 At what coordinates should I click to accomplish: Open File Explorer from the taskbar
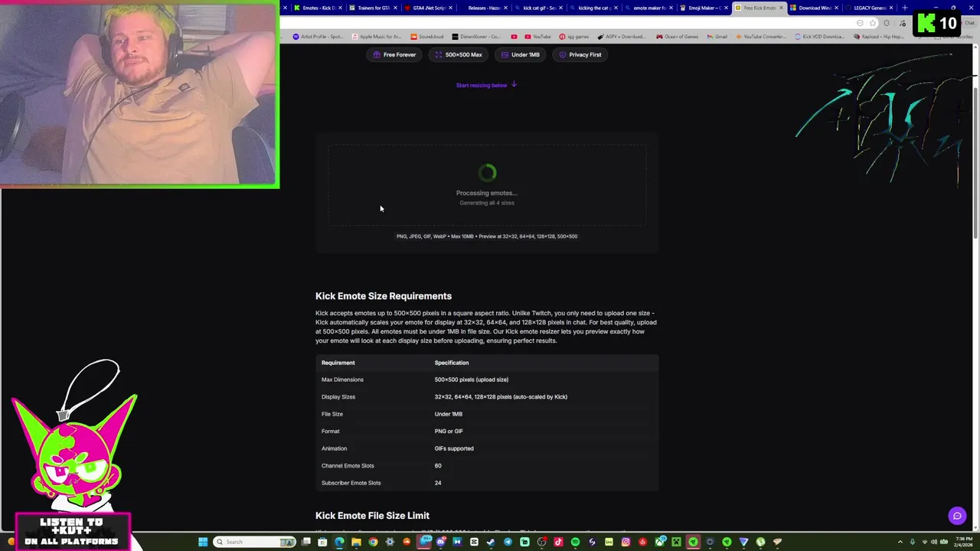[356, 542]
